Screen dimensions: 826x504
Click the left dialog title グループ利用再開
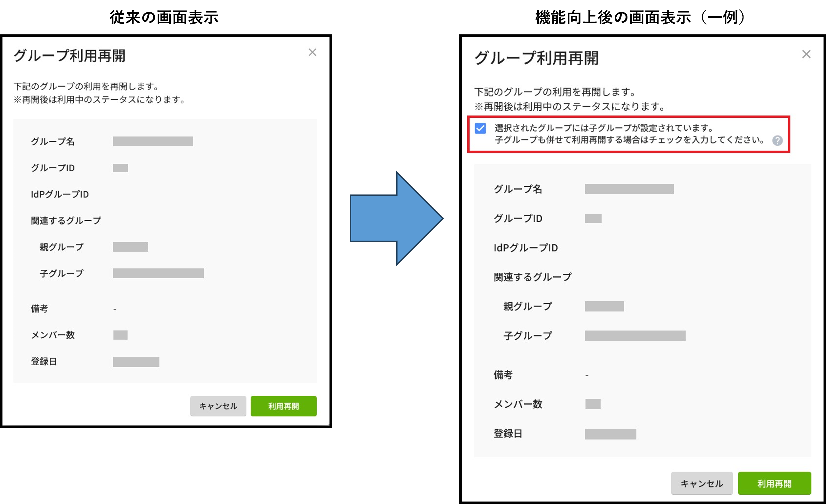click(x=69, y=56)
